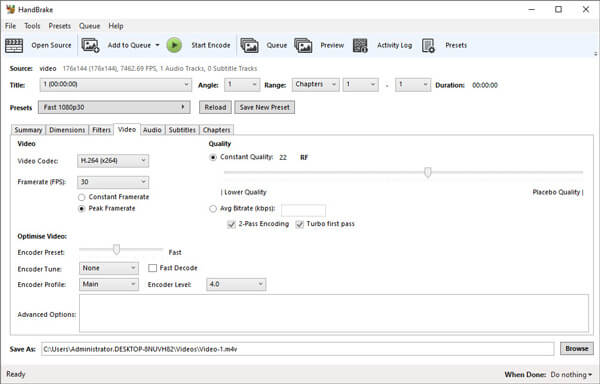This screenshot has width=600, height=384.
Task: Expand the end chapter dropdown
Action: (x=413, y=85)
